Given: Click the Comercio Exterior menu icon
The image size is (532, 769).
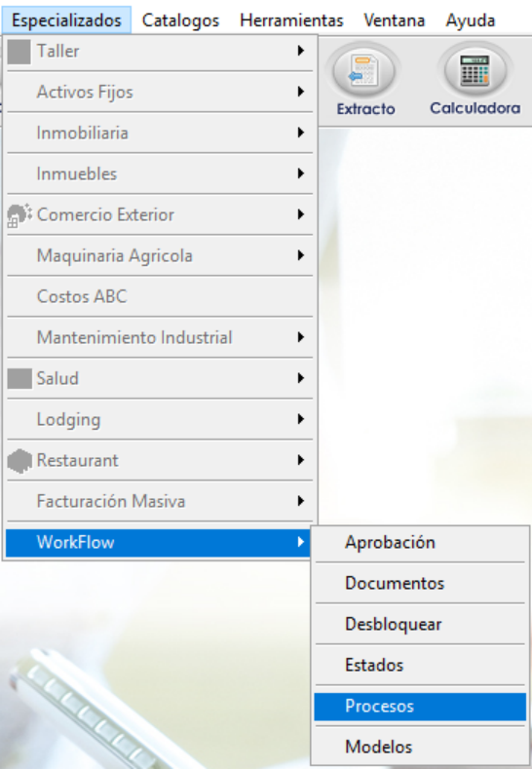Looking at the screenshot, I should [x=19, y=214].
